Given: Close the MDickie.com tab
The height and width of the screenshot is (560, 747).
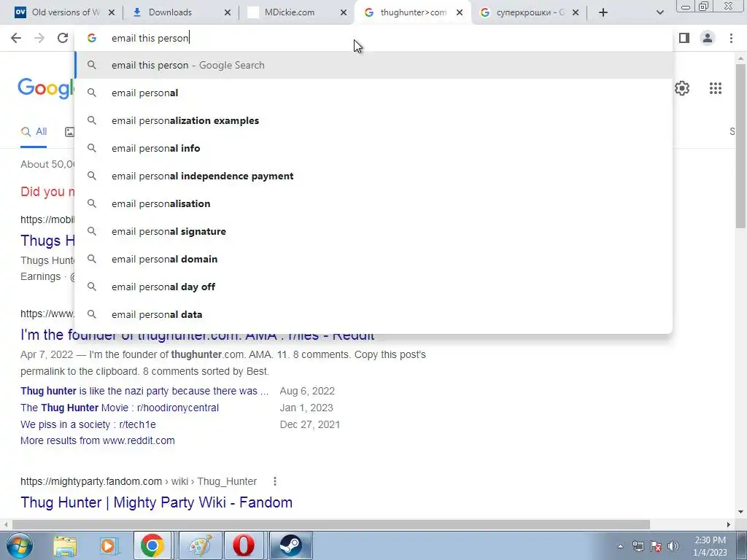Looking at the screenshot, I should click(344, 12).
